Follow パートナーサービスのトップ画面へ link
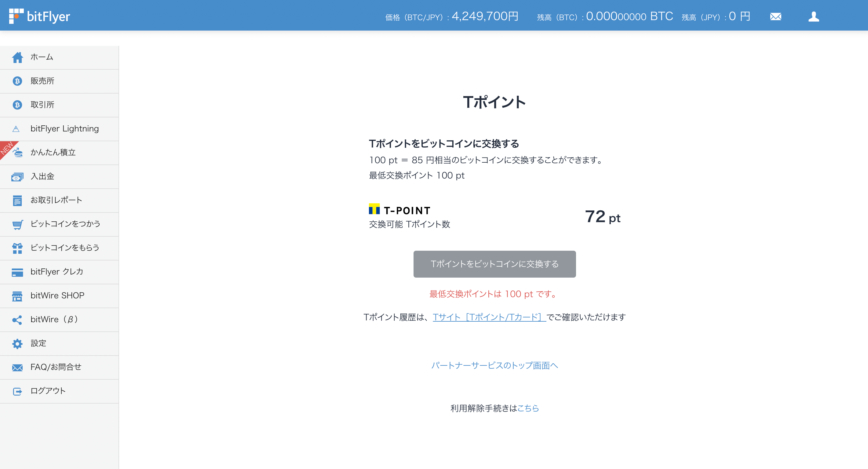 [x=494, y=365]
